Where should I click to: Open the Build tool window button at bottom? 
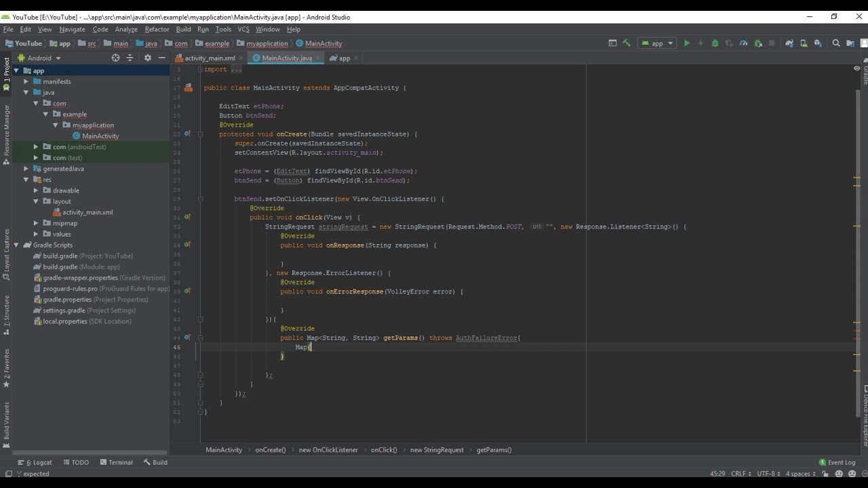(x=155, y=462)
